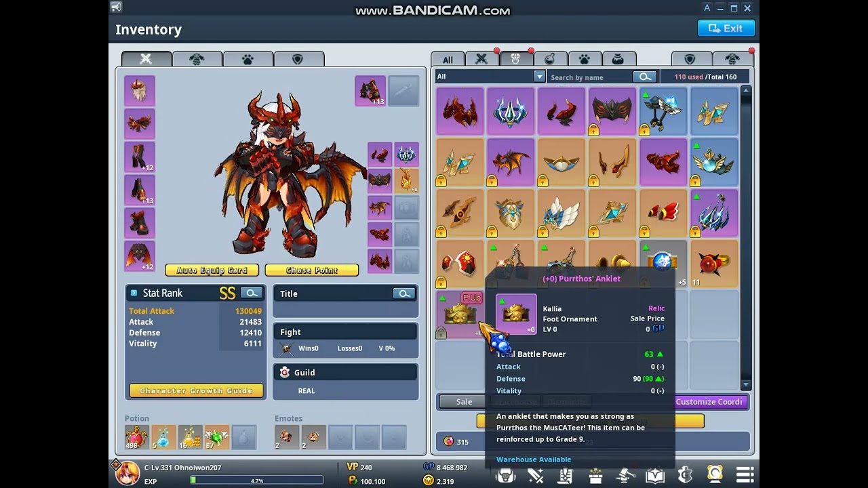The width and height of the screenshot is (868, 488).
Task: Select the All inventory tab
Action: 448,60
